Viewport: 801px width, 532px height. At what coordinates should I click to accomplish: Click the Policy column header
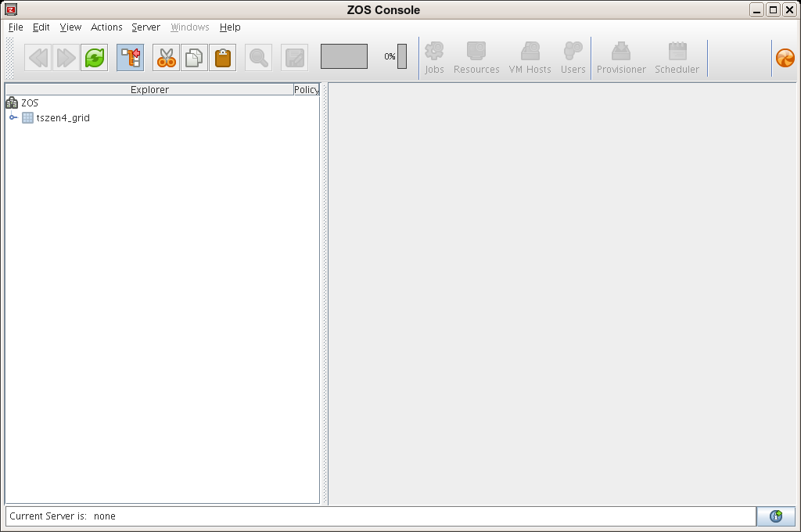pyautogui.click(x=306, y=90)
